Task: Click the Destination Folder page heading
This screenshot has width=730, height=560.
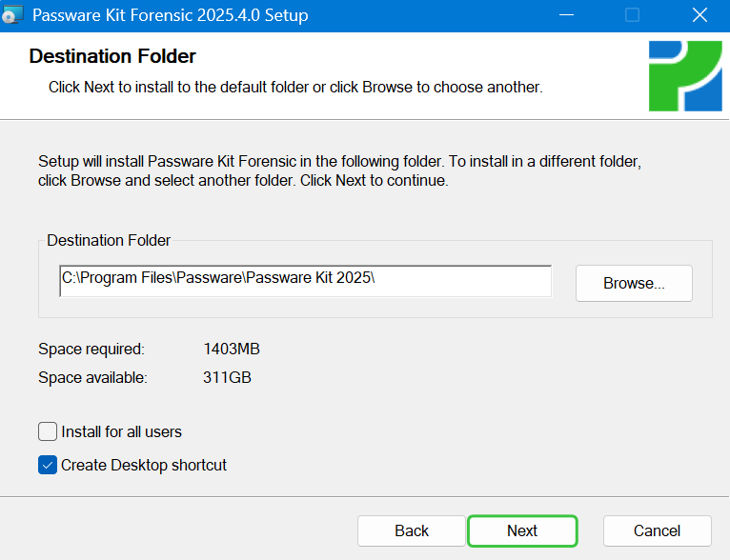Action: tap(112, 56)
